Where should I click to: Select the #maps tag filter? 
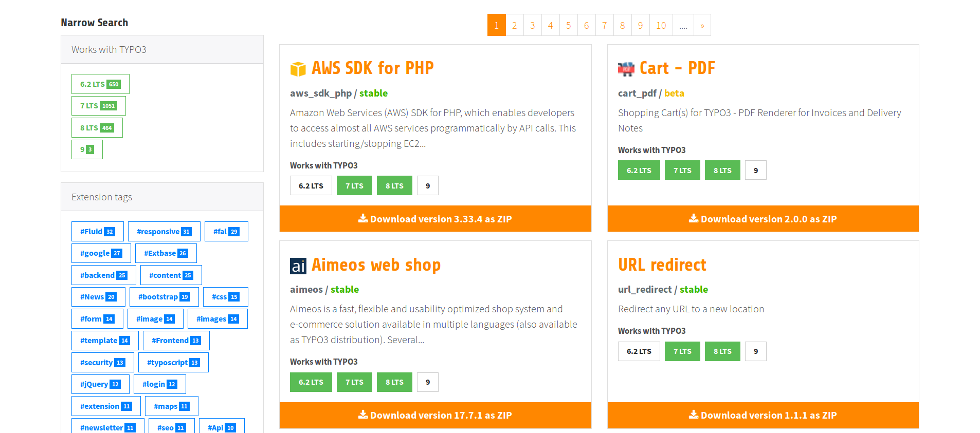click(171, 406)
